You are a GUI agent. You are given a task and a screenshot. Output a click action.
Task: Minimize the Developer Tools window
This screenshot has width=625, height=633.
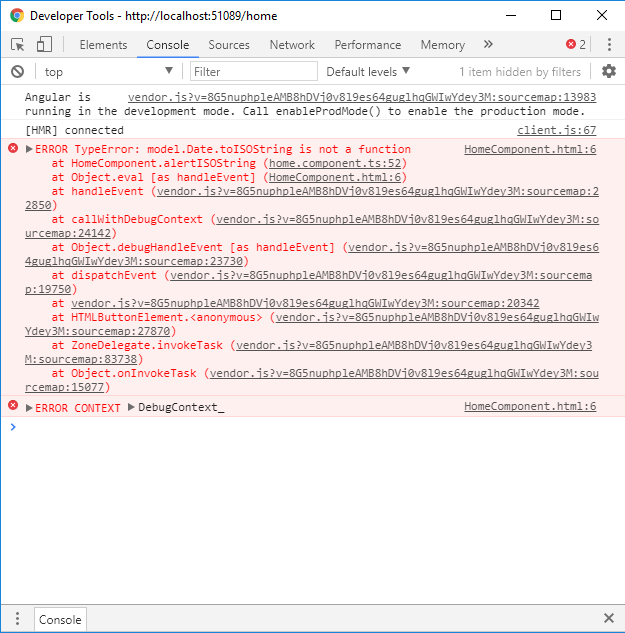point(511,15)
